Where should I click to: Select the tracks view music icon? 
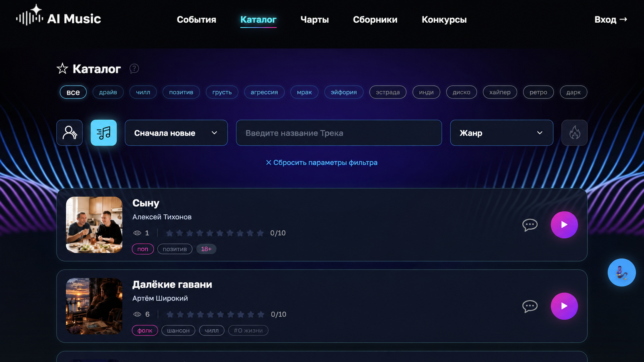coord(104,133)
